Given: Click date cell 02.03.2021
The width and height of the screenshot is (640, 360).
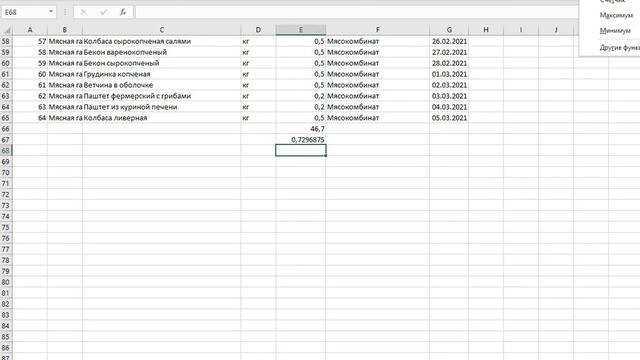Looking at the screenshot, I should tap(449, 85).
